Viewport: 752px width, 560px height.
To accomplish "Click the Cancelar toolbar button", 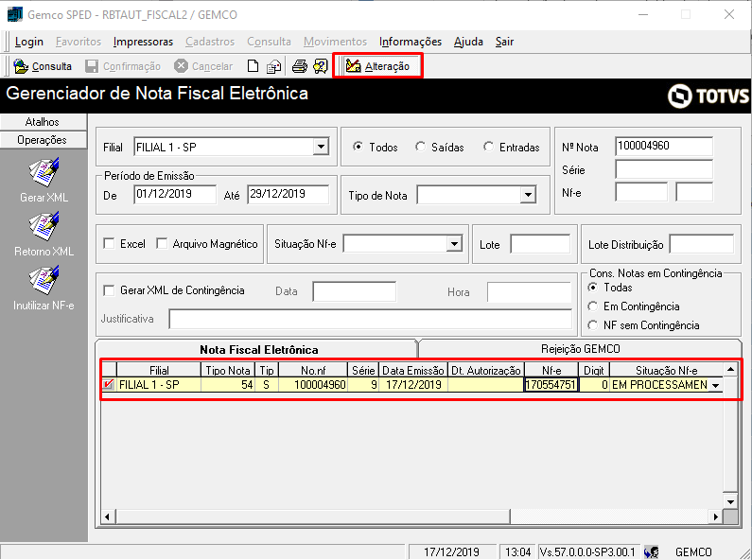I will point(203,66).
